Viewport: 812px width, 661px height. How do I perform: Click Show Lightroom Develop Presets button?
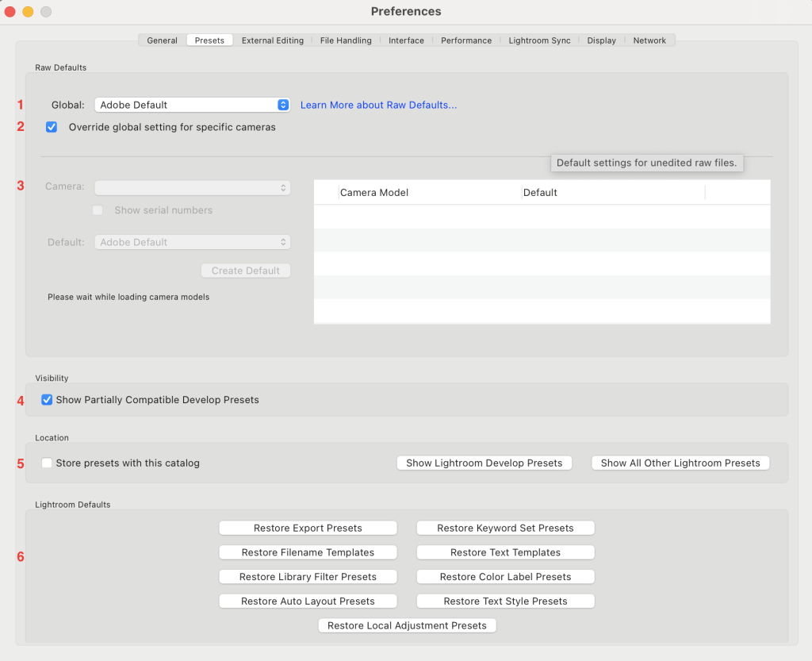coord(484,463)
